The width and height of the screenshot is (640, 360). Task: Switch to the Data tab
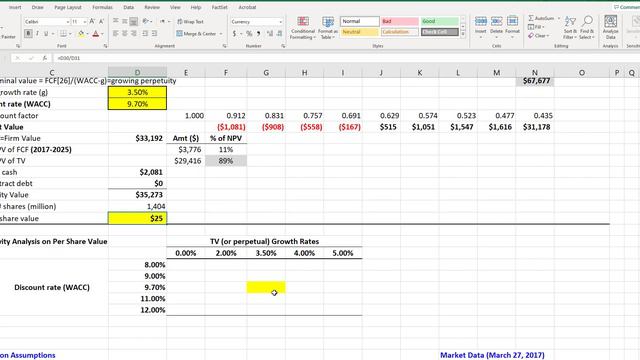click(x=129, y=7)
